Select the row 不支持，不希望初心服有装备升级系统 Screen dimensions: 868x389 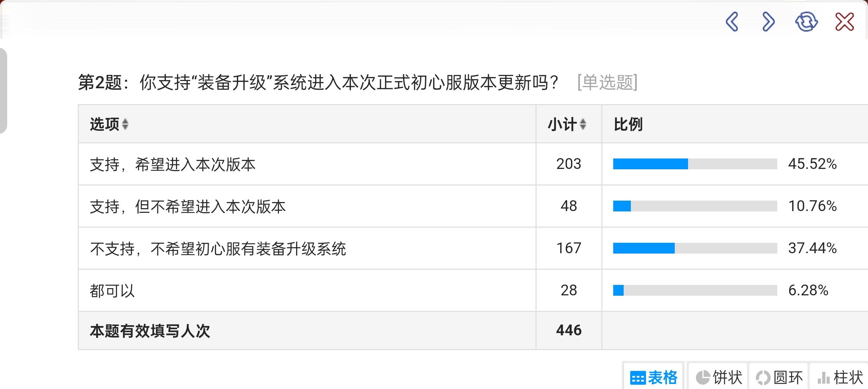pos(218,249)
